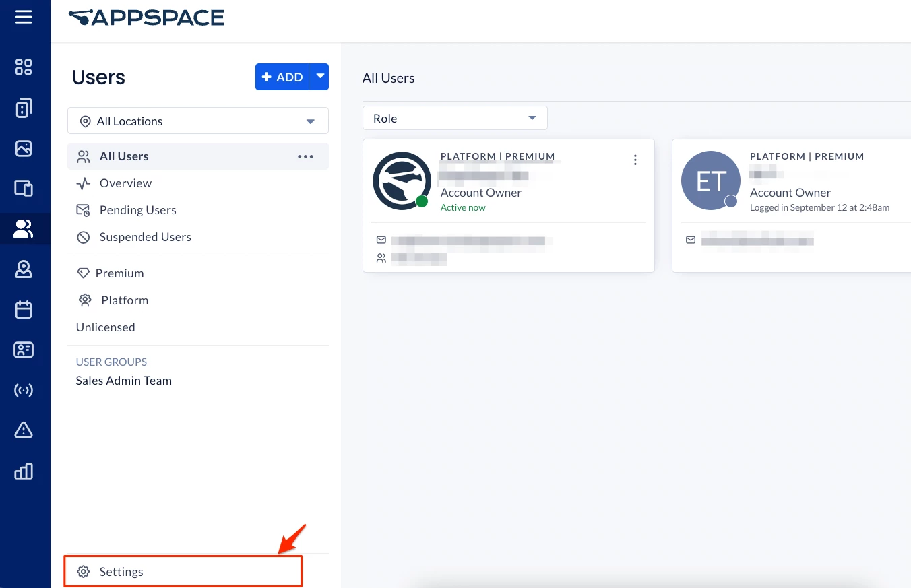This screenshot has width=911, height=588.
Task: Select All Users in the list
Action: [x=198, y=156]
